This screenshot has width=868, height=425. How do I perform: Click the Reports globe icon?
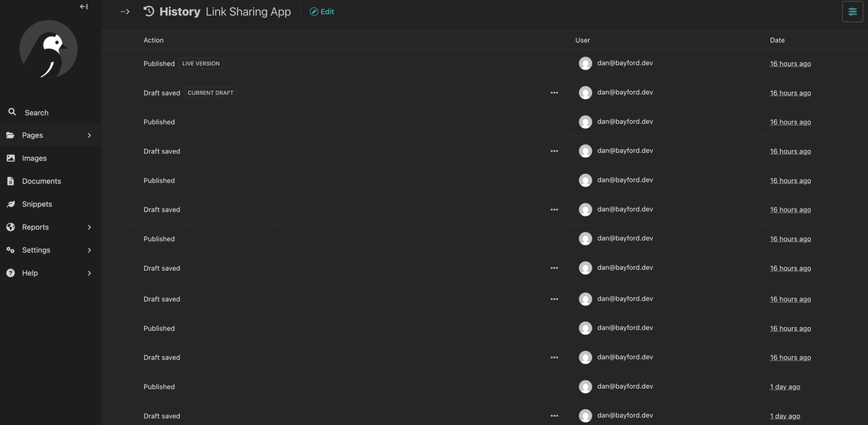coord(10,227)
